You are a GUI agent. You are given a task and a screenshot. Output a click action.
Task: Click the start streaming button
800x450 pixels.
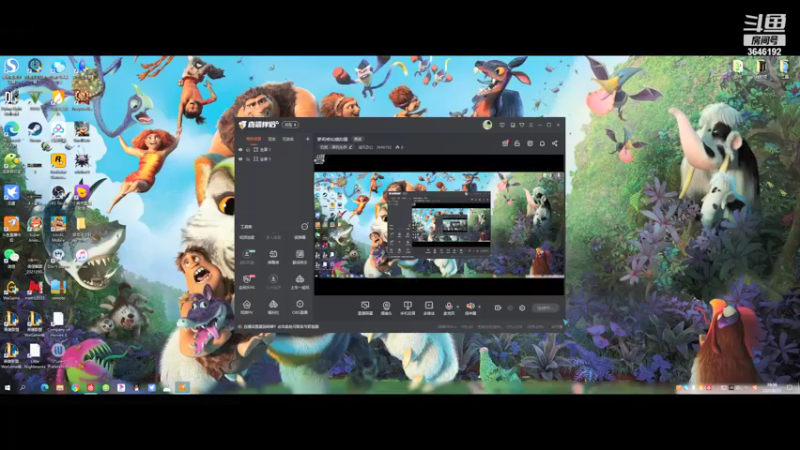tap(545, 308)
